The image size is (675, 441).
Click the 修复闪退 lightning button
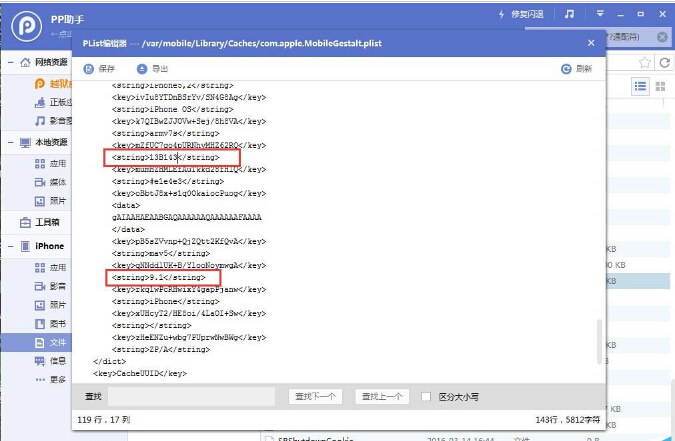[x=521, y=14]
